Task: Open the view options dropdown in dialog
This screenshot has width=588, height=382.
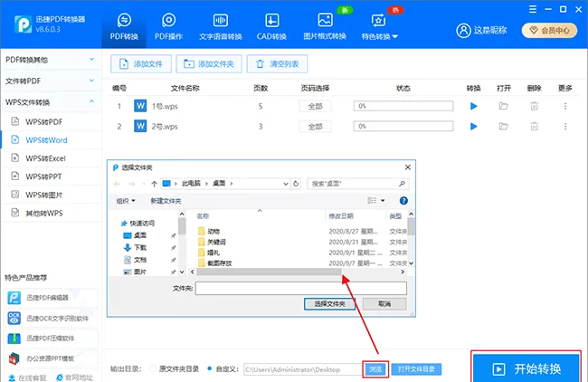Action: (383, 201)
